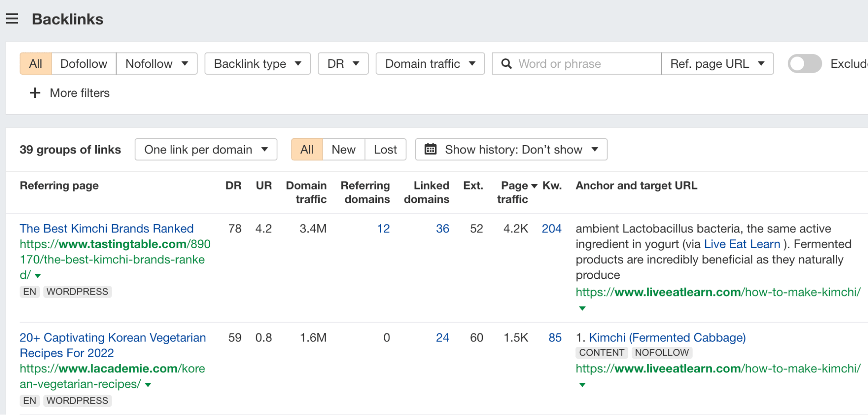The height and width of the screenshot is (415, 868).
Task: Open "The Best Kimchi Brands Ranked" link
Action: pyautogui.click(x=106, y=228)
